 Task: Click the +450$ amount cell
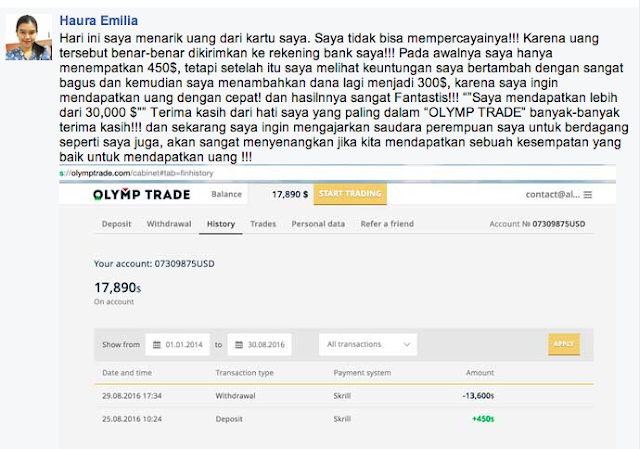click(483, 419)
